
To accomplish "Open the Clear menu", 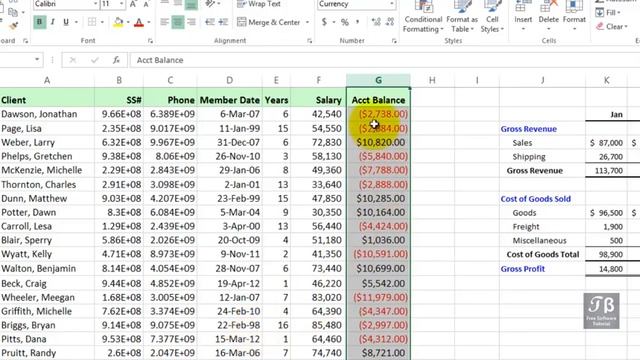I will (611, 27).
